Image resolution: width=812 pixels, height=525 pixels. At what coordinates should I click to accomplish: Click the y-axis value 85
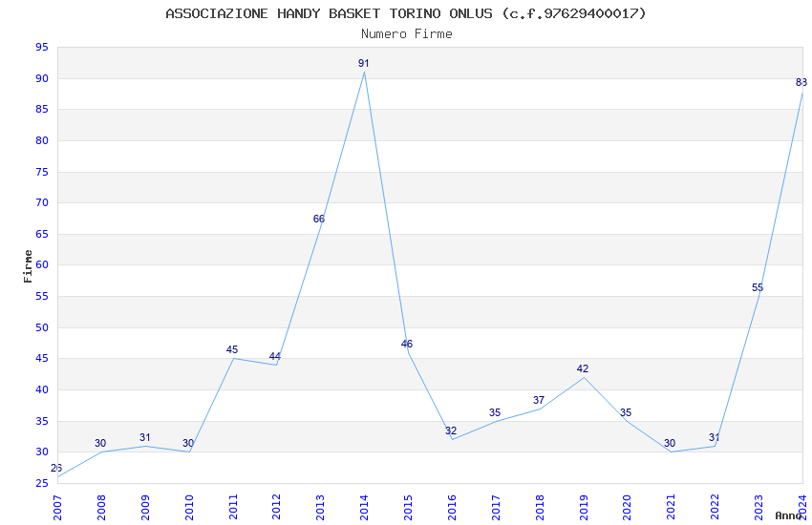(42, 109)
